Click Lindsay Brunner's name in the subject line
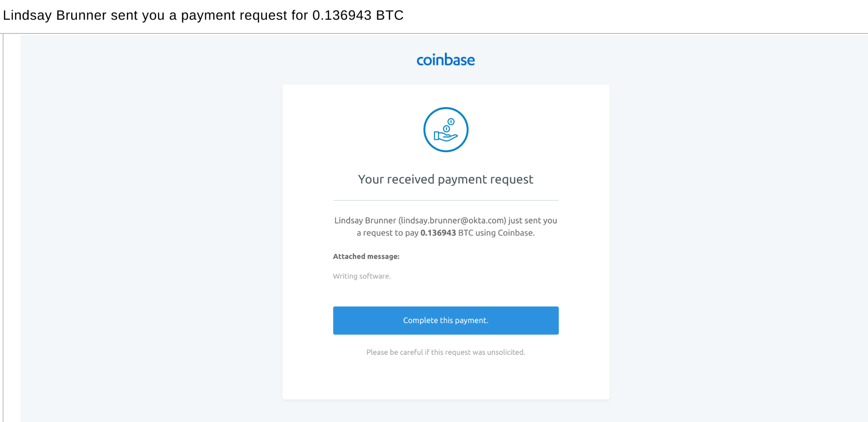 (55, 15)
